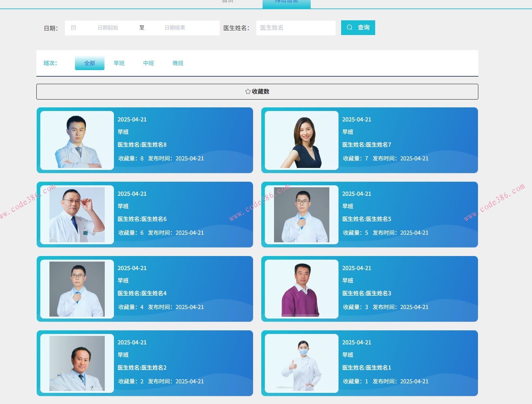Click the 收藏量: 8 count
Screen dimensions: 532x404
[131, 158]
